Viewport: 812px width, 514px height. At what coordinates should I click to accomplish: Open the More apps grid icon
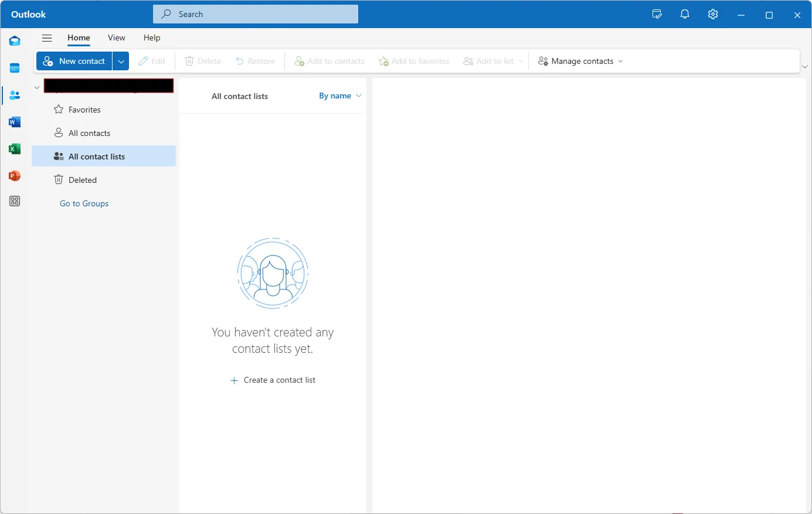click(15, 201)
